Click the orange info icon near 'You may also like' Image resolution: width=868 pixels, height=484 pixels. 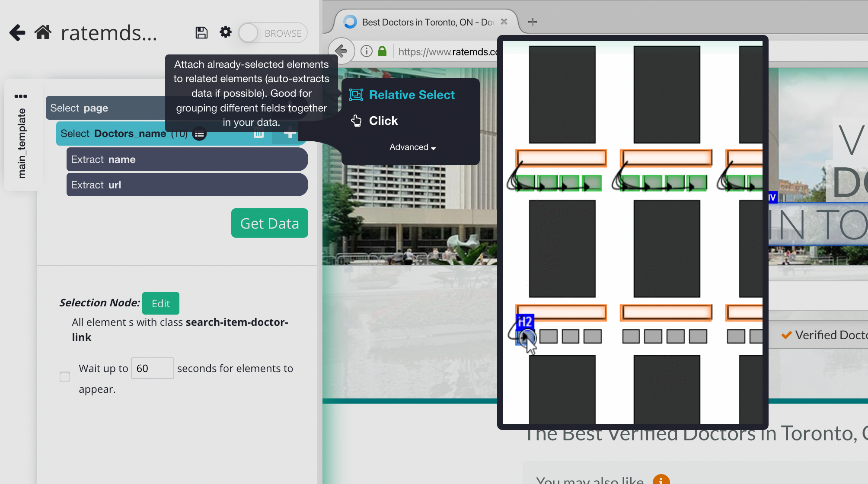[x=661, y=480]
